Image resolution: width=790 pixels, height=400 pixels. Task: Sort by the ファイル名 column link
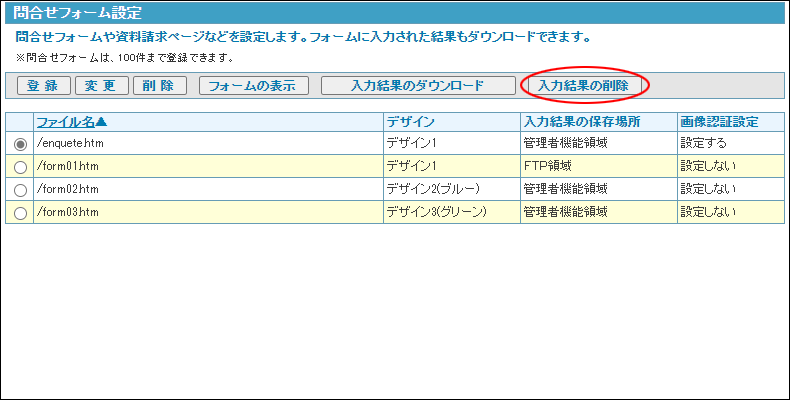72,122
